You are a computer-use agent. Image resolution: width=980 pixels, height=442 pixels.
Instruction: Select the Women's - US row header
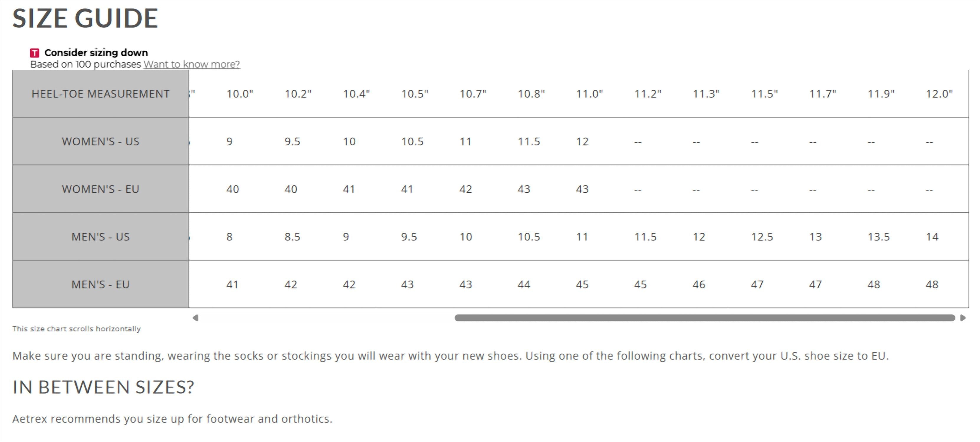tap(101, 141)
